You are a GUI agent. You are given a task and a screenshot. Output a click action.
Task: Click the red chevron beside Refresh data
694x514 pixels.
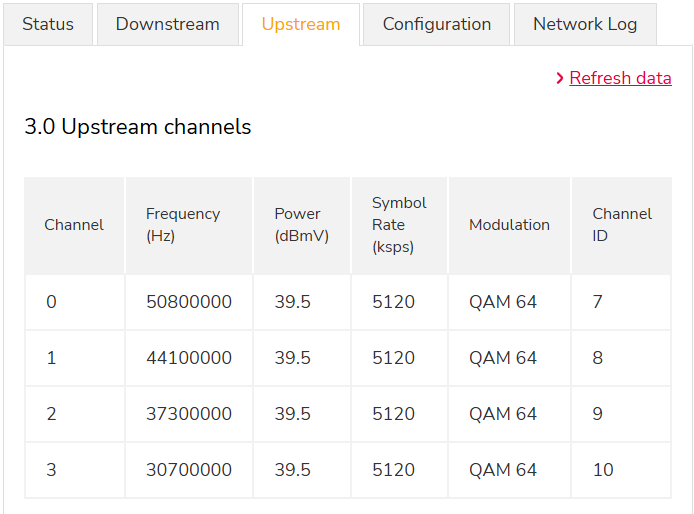pos(560,78)
